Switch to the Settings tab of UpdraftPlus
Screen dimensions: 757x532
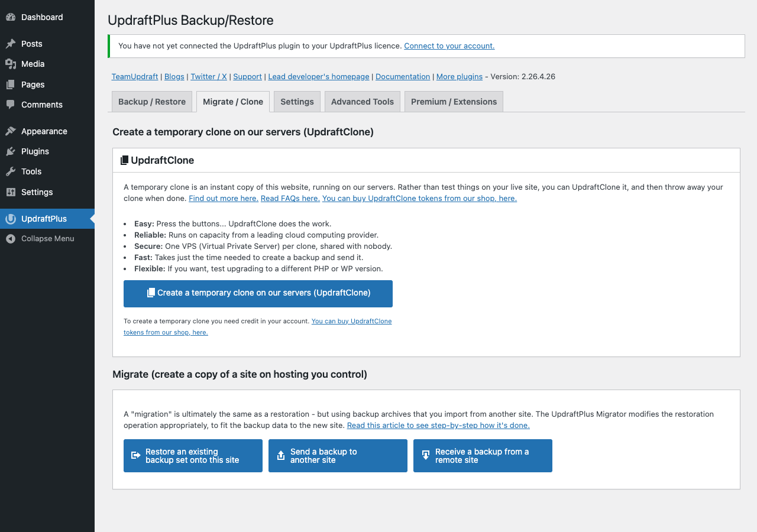[x=297, y=102]
